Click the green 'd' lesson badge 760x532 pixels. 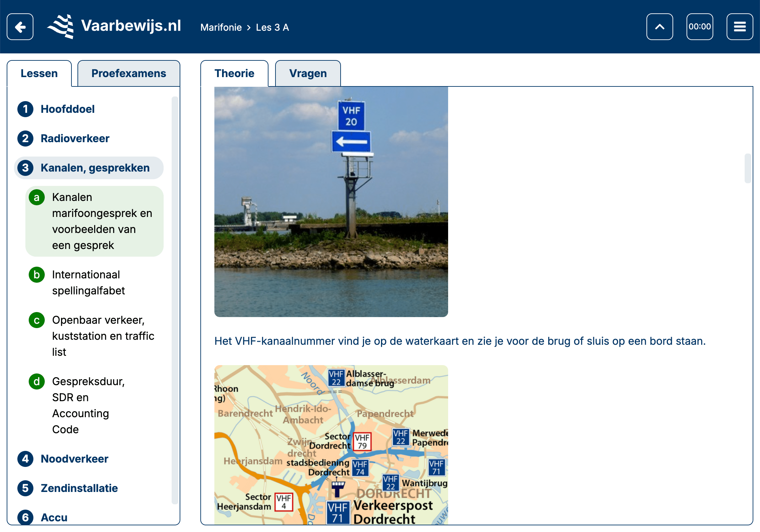pos(37,381)
